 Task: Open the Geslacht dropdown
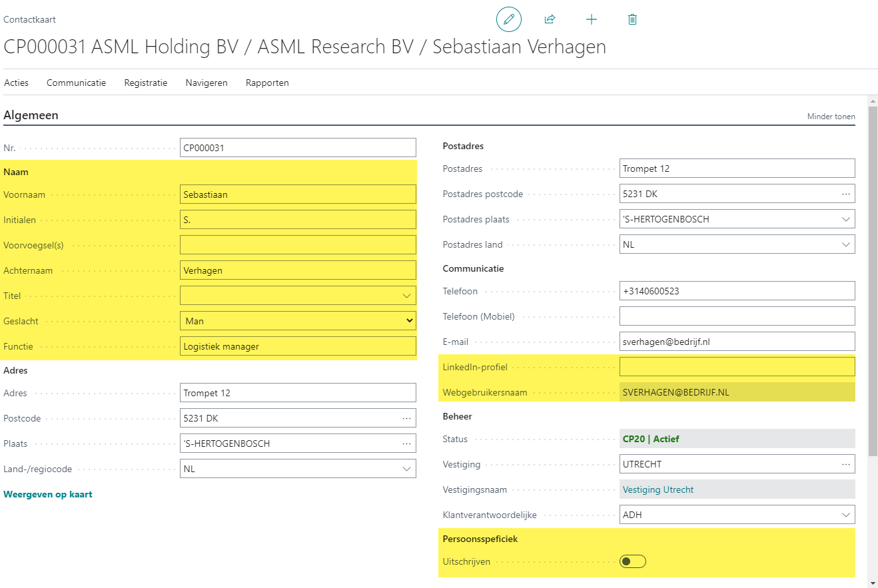pos(409,321)
